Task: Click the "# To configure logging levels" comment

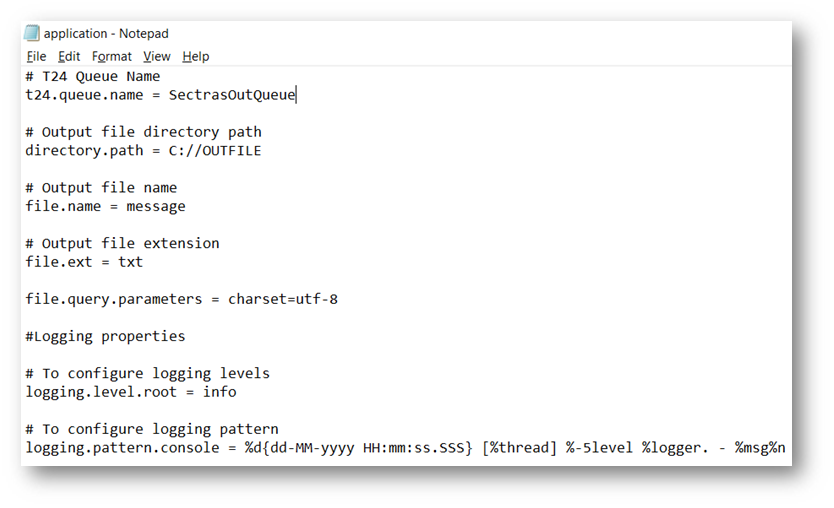Action: (x=147, y=373)
